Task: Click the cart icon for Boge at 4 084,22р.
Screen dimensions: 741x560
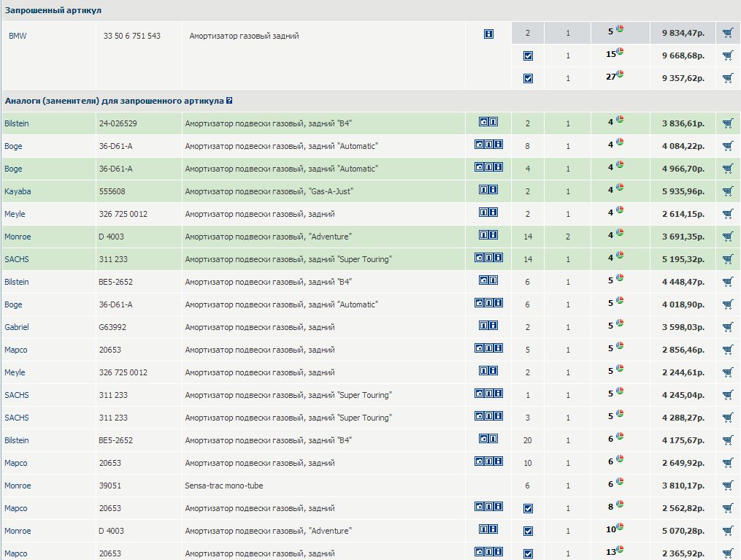Action: coord(728,146)
